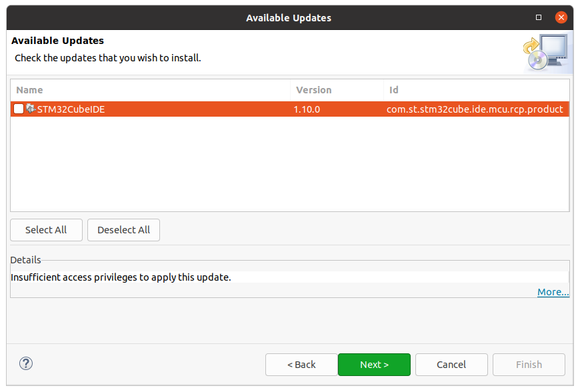
Task: Sort list by Id column header
Action: tap(477, 90)
